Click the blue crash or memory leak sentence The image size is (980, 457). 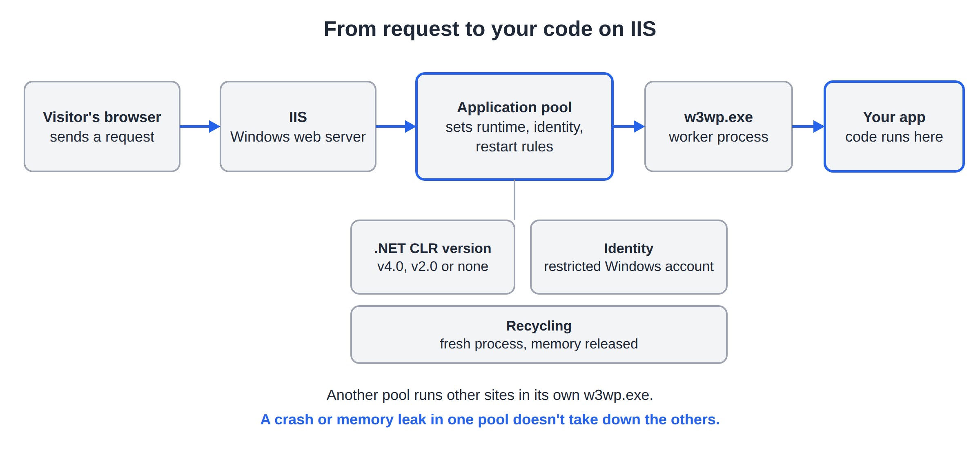point(490,419)
